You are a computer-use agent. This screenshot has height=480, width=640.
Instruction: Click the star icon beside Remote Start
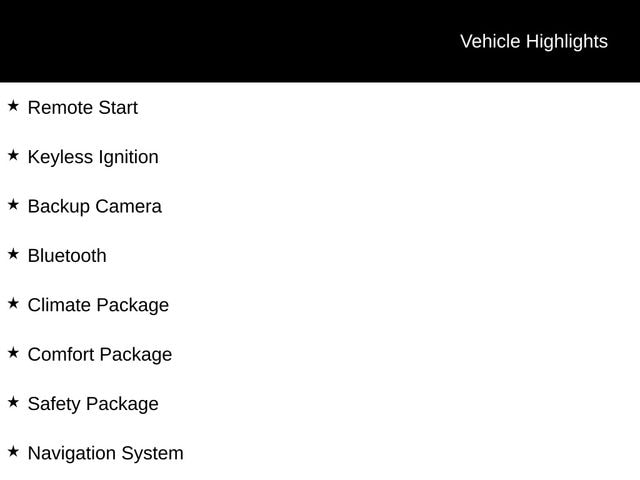[13, 105]
